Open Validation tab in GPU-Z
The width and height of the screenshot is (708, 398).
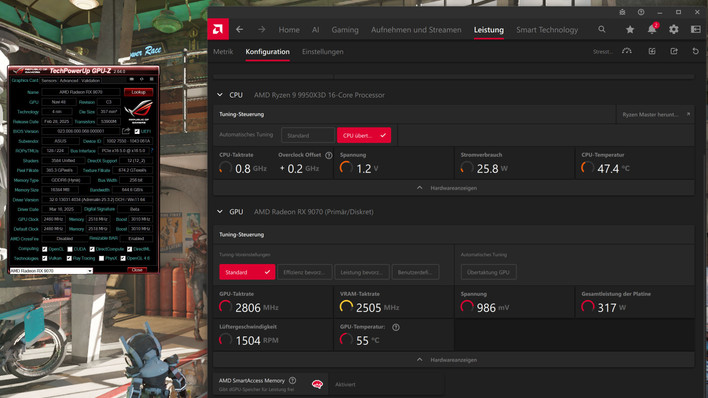pyautogui.click(x=91, y=80)
